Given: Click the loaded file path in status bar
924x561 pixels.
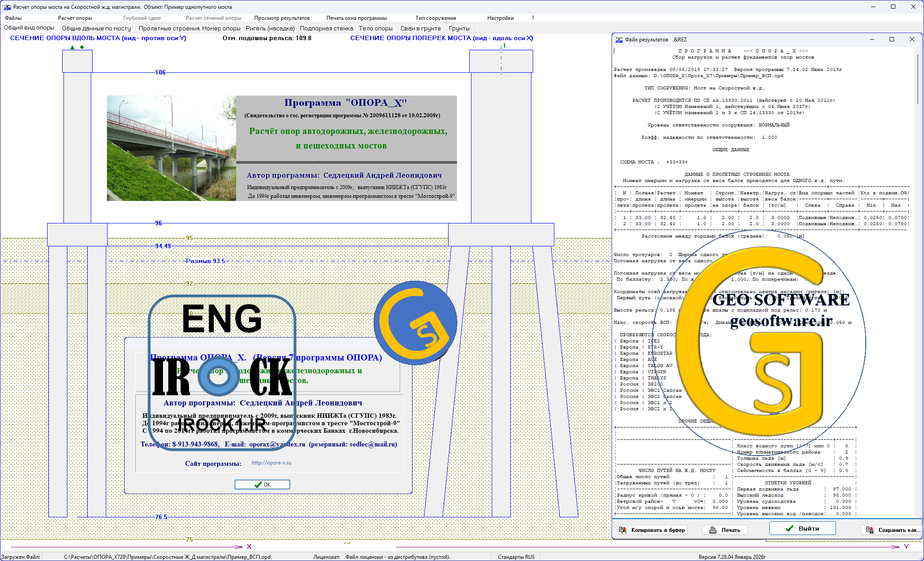Looking at the screenshot, I should point(167,557).
